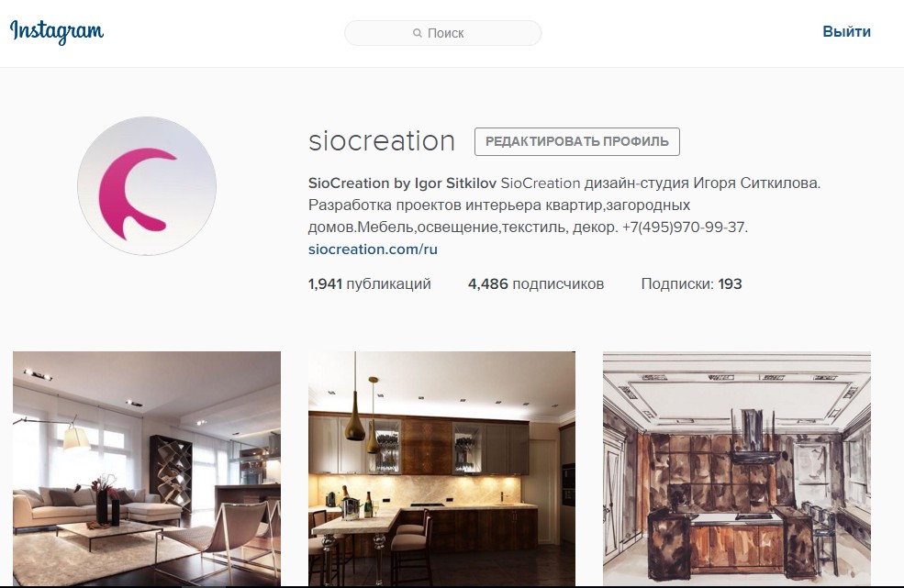
Task: Click the bio text about Разработка проектов интерьера
Action: (499, 205)
